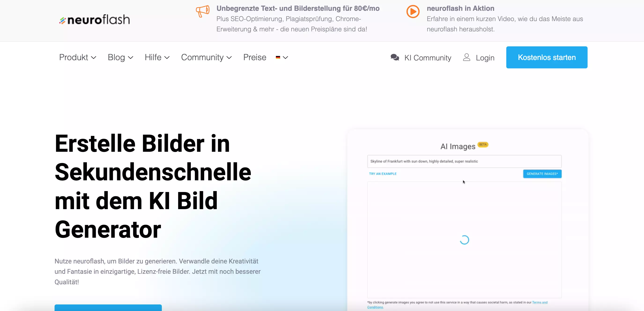The height and width of the screenshot is (311, 644).
Task: Toggle the language selector dropdown
Action: click(x=282, y=57)
